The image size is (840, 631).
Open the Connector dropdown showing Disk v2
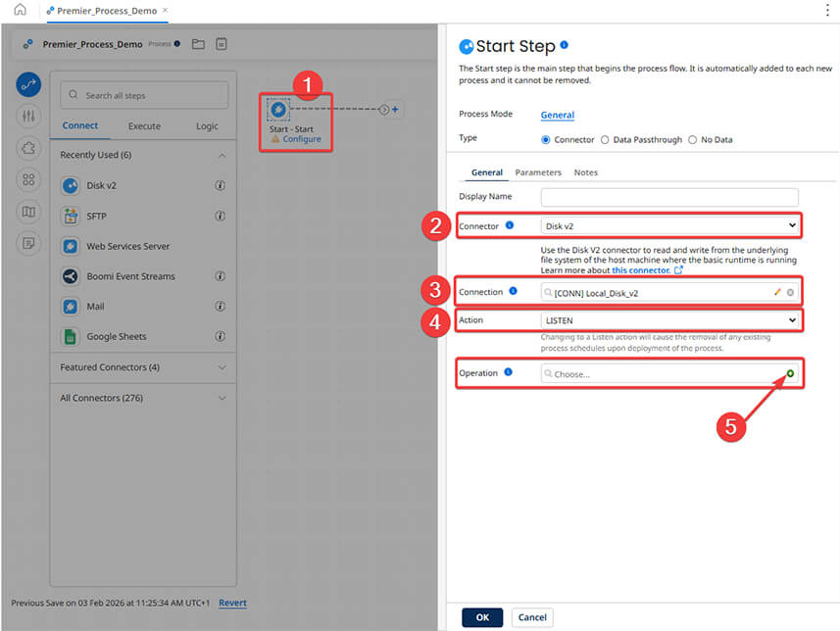[668, 225]
